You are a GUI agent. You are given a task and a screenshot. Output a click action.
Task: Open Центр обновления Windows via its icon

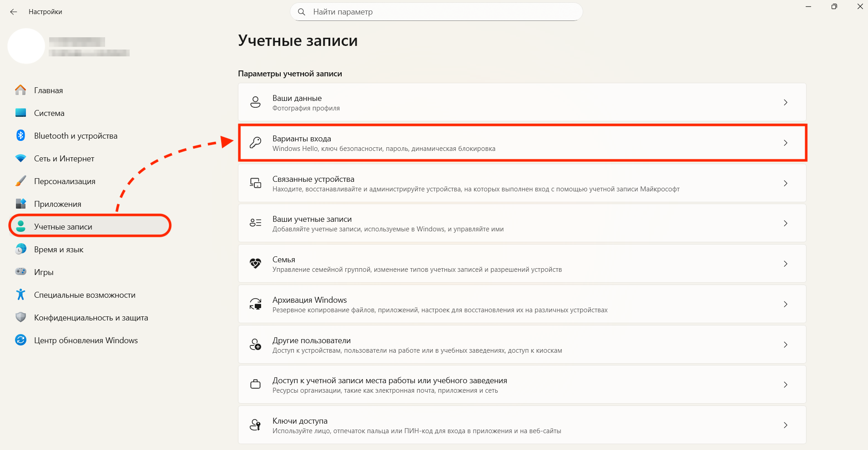pos(20,340)
